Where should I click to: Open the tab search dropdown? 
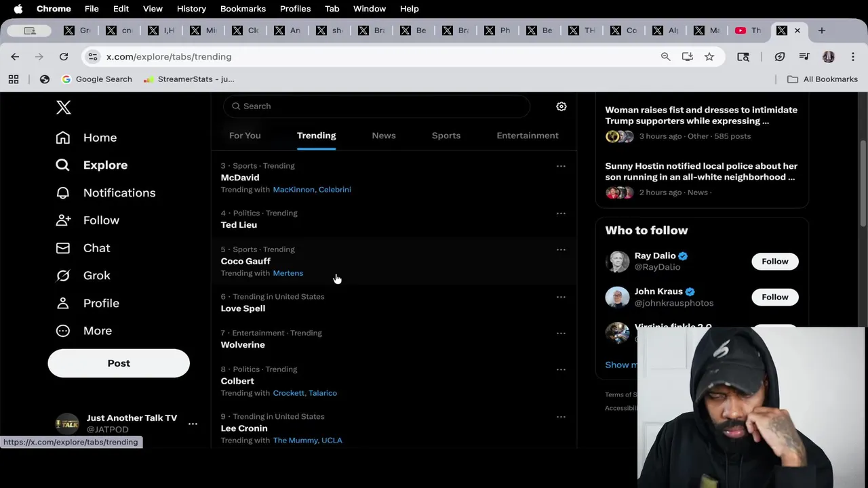point(29,30)
